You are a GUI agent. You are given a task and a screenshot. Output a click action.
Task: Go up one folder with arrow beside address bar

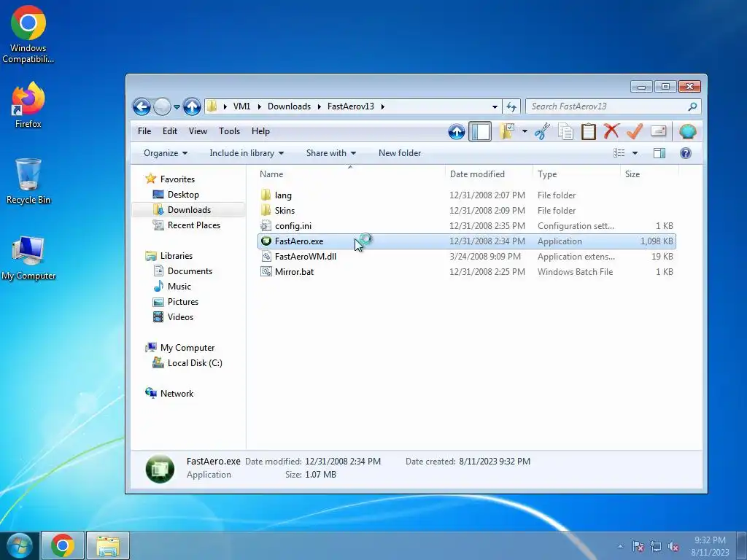click(192, 106)
